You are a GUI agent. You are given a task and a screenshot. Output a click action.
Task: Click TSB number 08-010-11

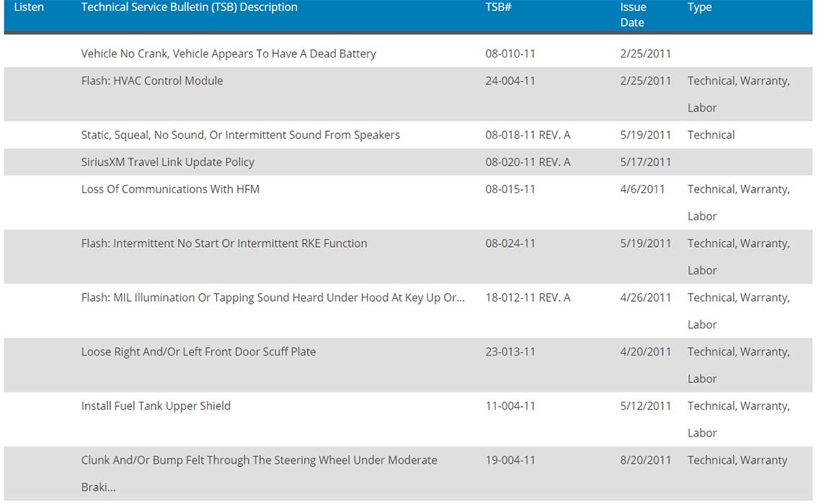[510, 54]
